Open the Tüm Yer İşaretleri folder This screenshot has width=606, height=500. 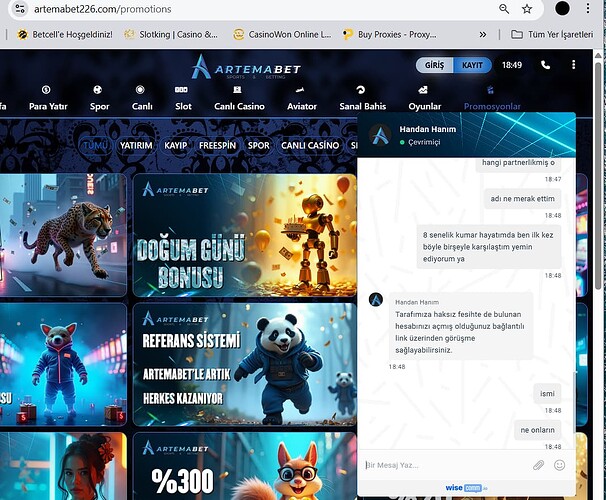(x=552, y=34)
